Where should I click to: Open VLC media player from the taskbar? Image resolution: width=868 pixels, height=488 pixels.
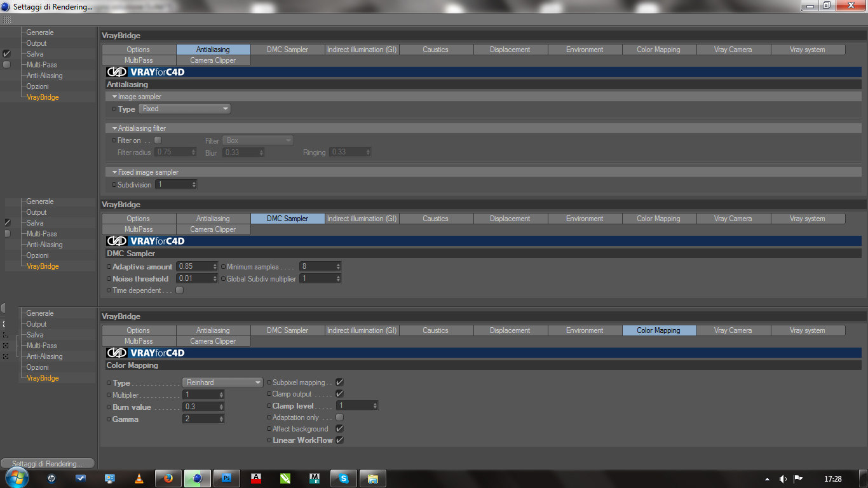coord(139,478)
